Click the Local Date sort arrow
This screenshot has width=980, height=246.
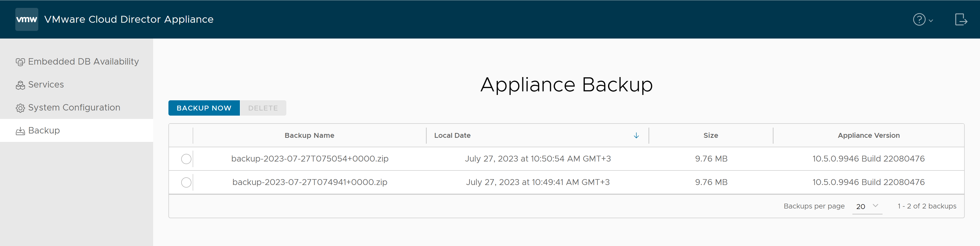[636, 136]
